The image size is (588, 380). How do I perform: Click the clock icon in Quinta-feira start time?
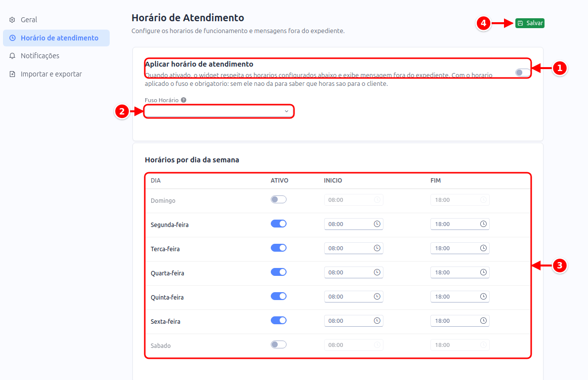(x=377, y=297)
